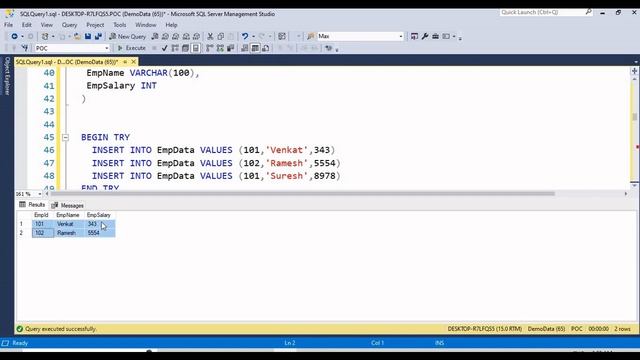Click the Save All icon
The height and width of the screenshot is (360, 640).
[x=98, y=36]
